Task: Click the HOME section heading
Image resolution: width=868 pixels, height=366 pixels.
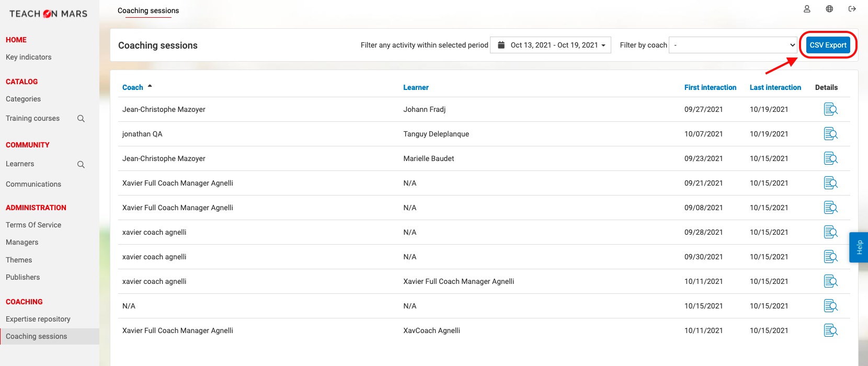Action: coord(16,40)
